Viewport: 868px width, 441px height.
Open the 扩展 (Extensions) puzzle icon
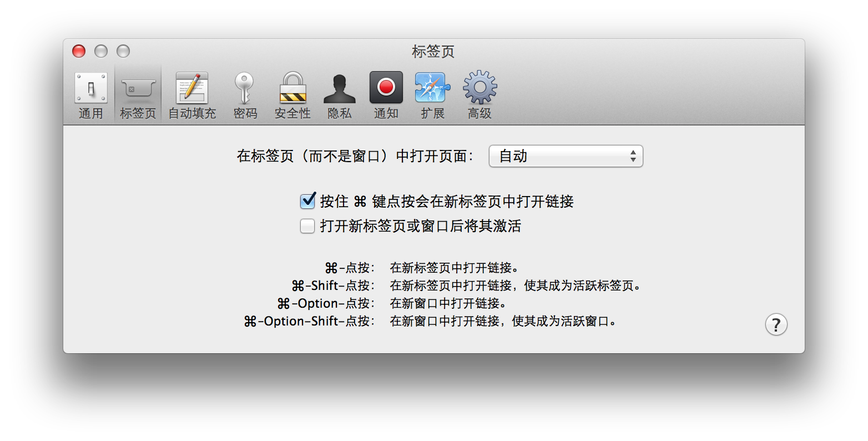tap(432, 94)
